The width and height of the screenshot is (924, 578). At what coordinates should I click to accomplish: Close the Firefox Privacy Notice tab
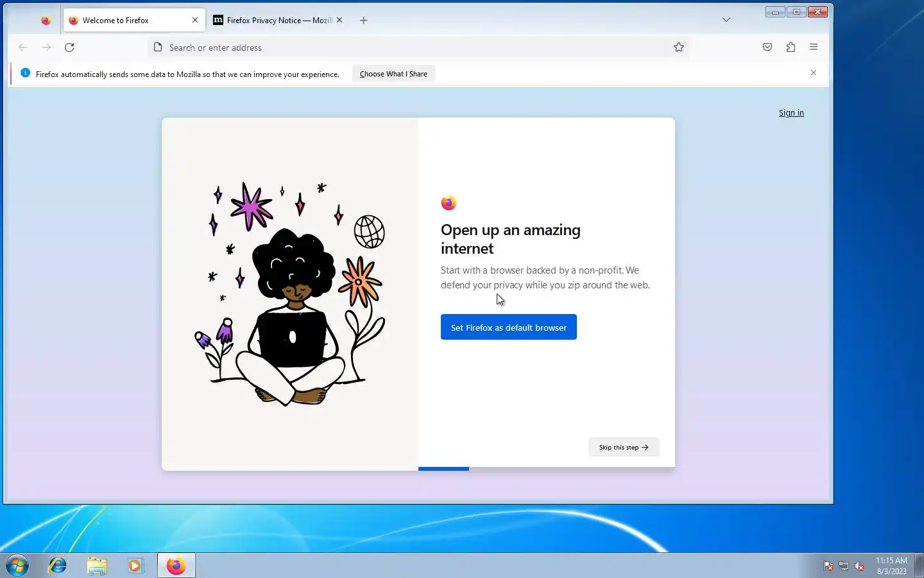click(x=339, y=20)
